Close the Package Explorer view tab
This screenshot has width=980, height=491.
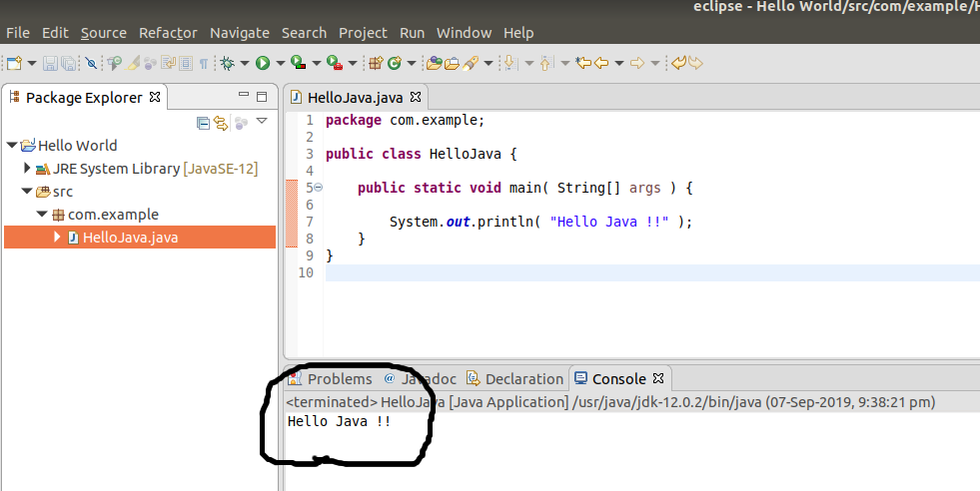pos(155,97)
